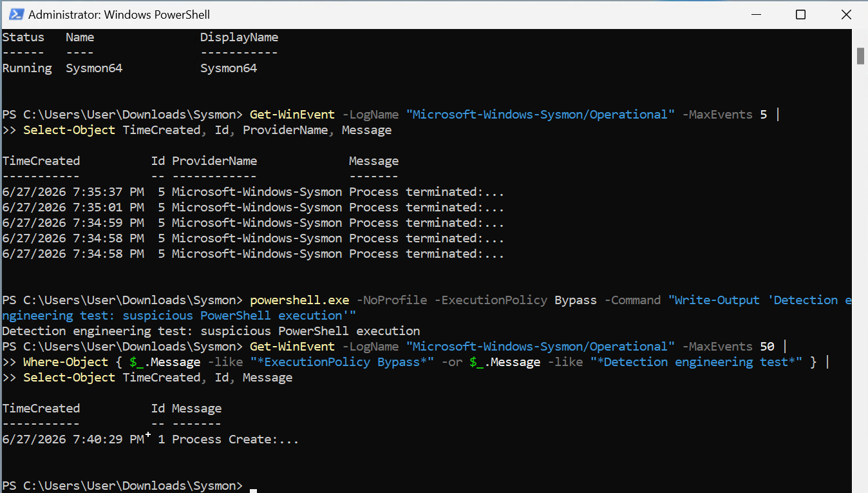Click the '-MaxEvents 5' parameter text
Image resolution: width=868 pixels, height=493 pixels.
point(724,115)
